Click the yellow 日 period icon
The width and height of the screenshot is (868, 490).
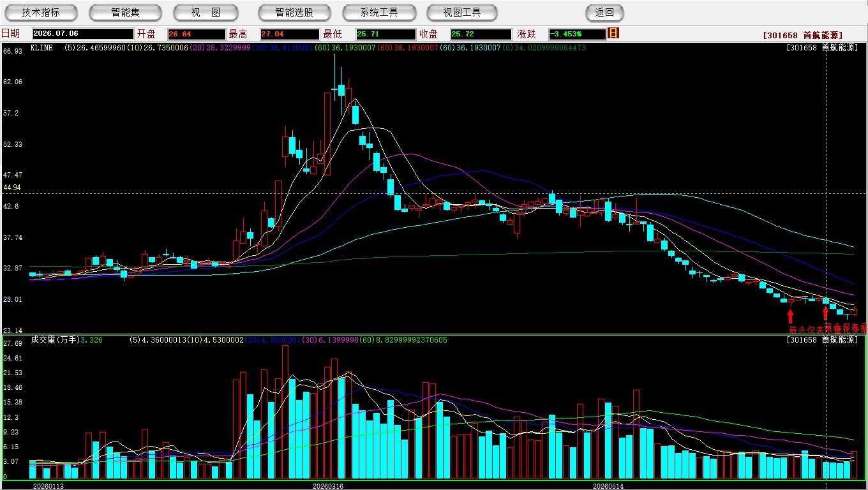[x=614, y=33]
